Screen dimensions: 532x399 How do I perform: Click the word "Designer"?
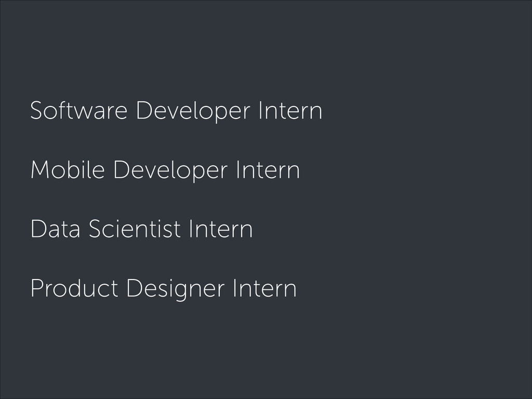coord(176,289)
